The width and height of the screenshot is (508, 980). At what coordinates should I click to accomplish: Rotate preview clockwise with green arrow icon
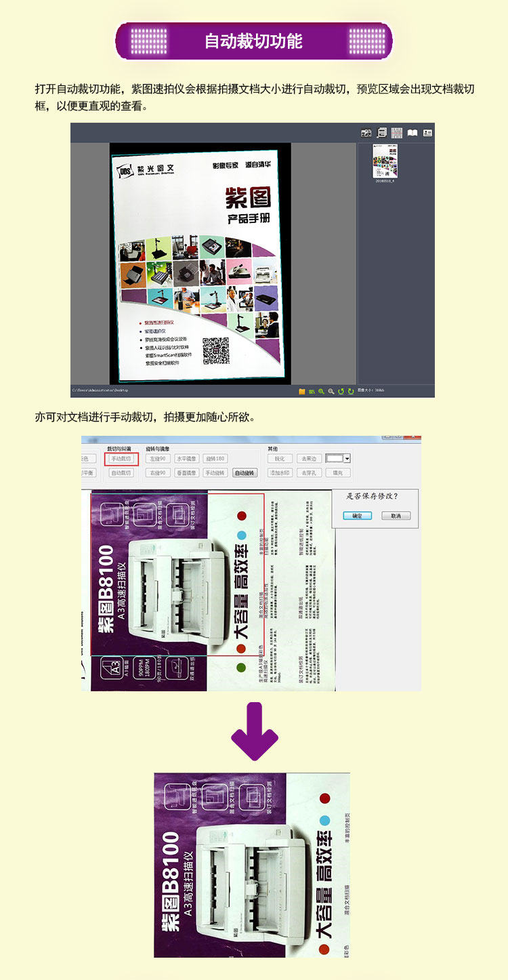pos(351,391)
